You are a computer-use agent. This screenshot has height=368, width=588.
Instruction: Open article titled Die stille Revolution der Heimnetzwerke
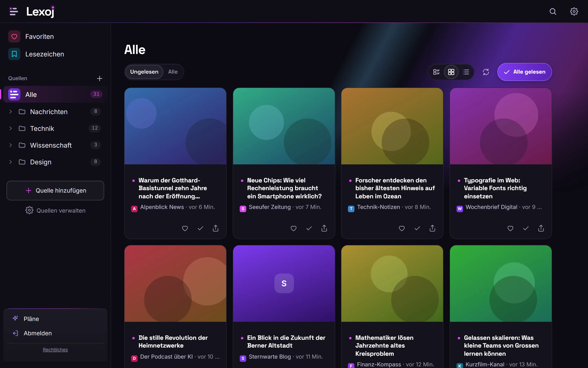(173, 341)
